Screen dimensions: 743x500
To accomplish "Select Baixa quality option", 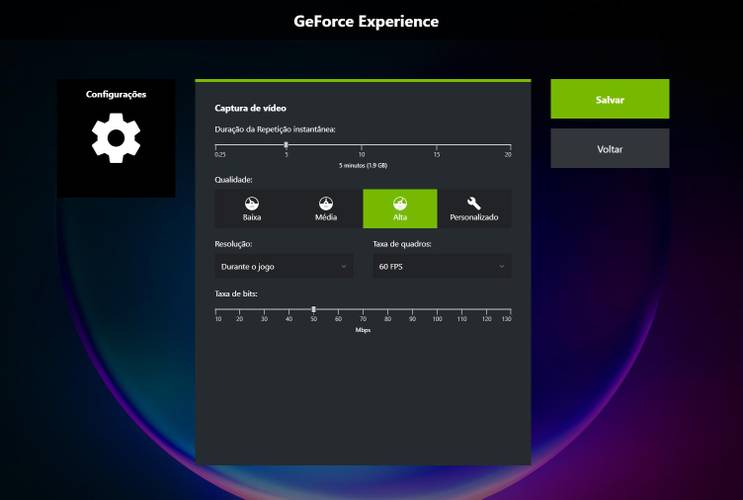I will [252, 209].
